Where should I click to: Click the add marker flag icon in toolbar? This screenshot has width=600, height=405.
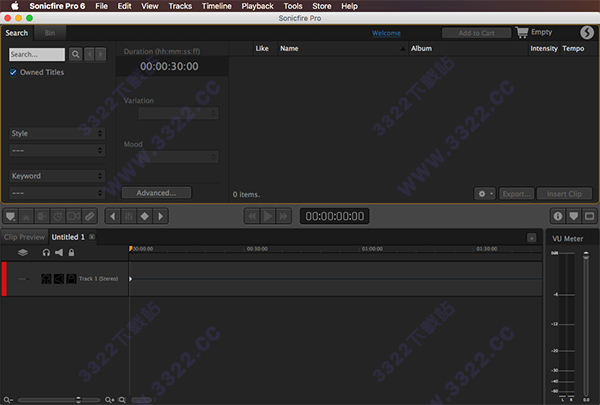(11, 216)
